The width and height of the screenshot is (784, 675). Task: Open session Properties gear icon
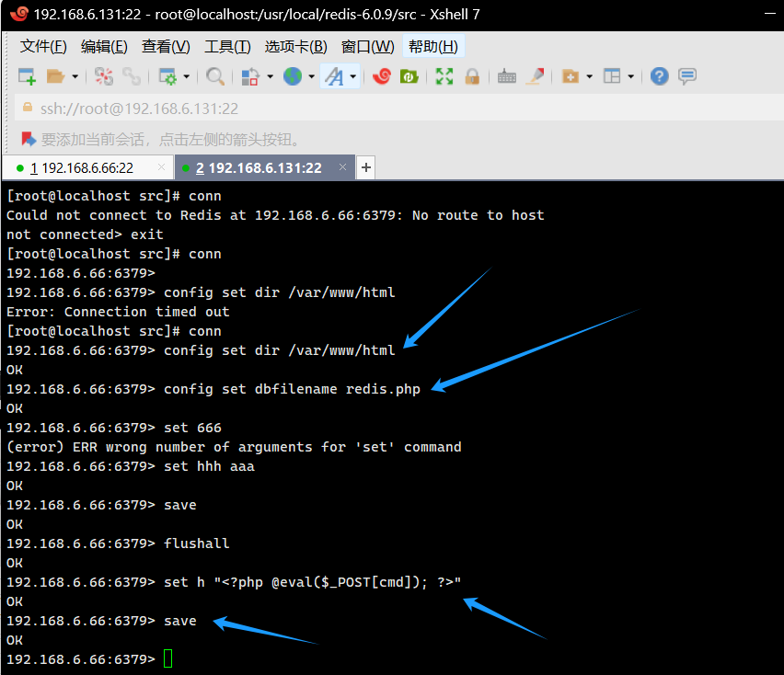coord(167,76)
